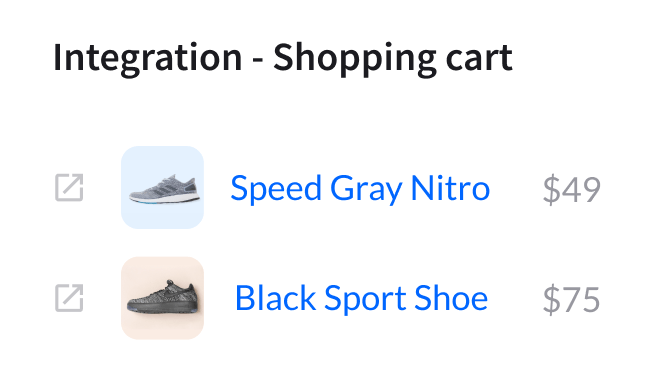Click the $75 price label
This screenshot has height=386, width=648.
coord(571,299)
